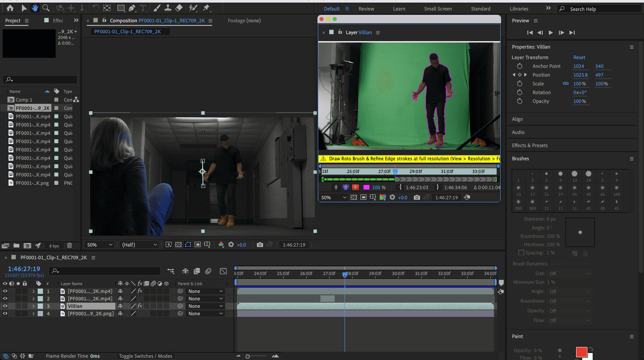Toggle the Anchor Point stopwatch
The width and height of the screenshot is (644, 360).
(519, 66)
